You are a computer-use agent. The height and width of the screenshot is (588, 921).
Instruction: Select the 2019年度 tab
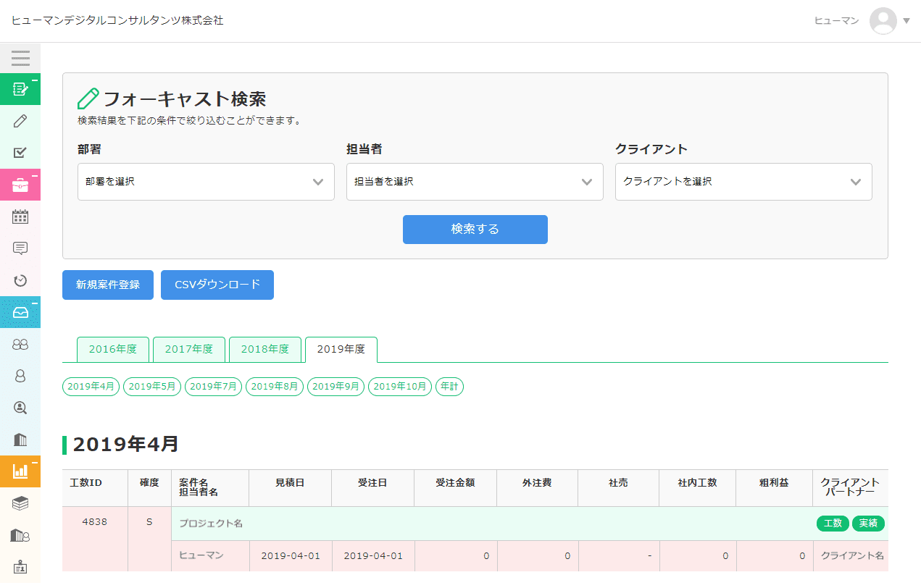point(341,349)
